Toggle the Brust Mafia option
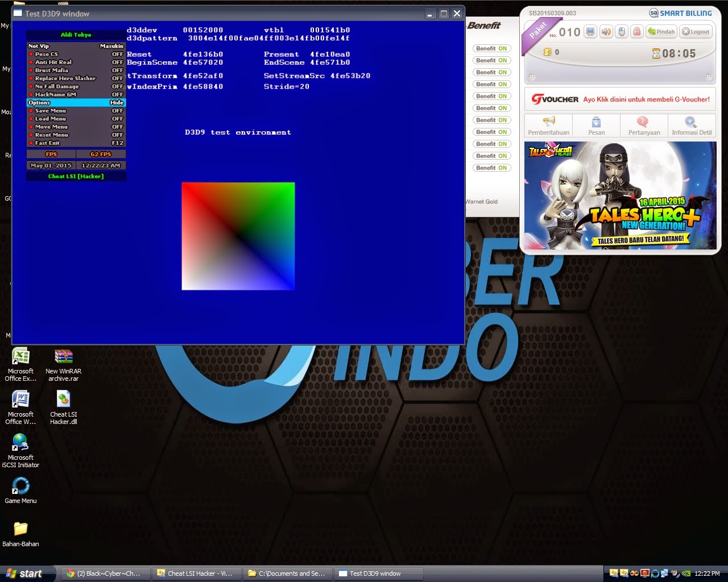728x582 pixels. point(76,70)
